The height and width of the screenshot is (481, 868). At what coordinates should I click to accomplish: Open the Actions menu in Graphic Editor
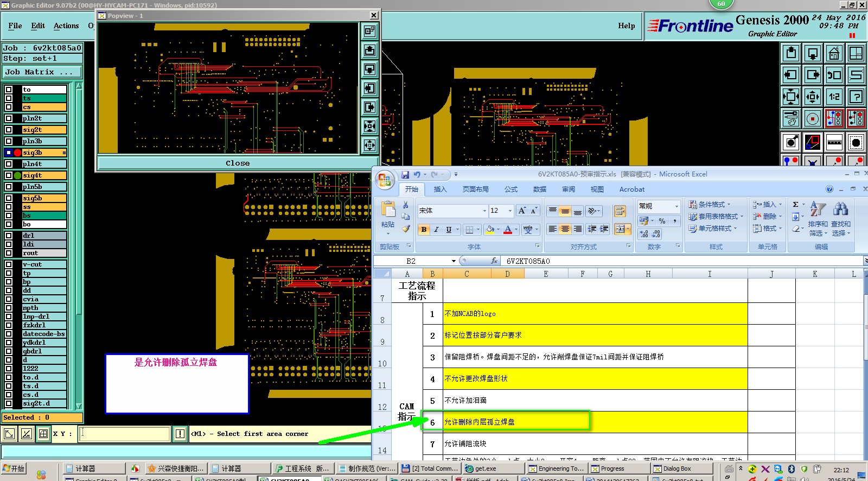point(66,26)
